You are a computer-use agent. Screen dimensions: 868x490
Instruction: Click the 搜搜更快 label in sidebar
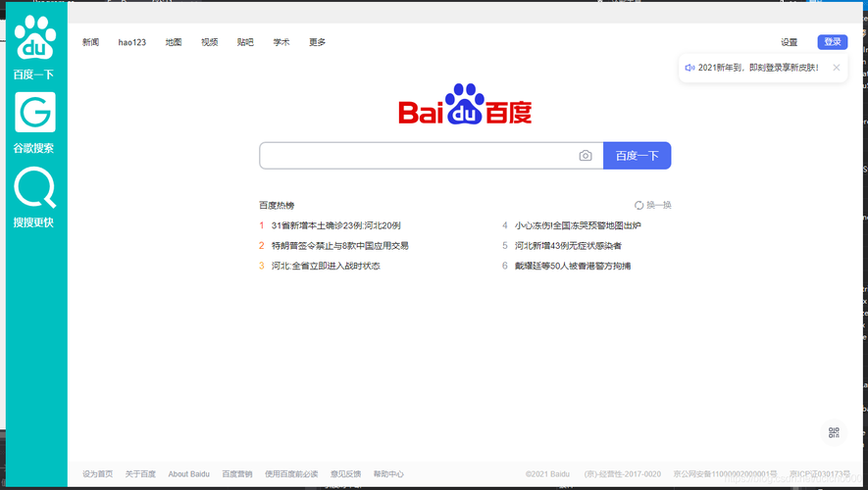tap(33, 222)
